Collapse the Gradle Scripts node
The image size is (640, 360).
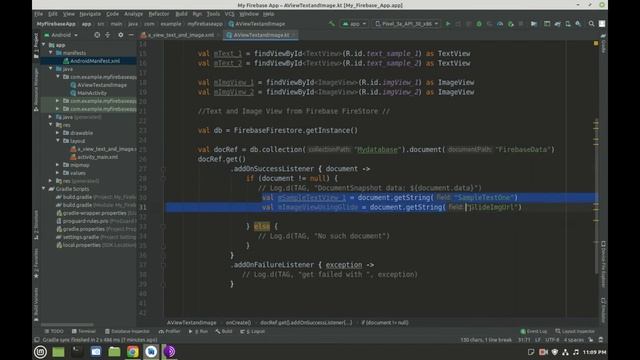44,189
